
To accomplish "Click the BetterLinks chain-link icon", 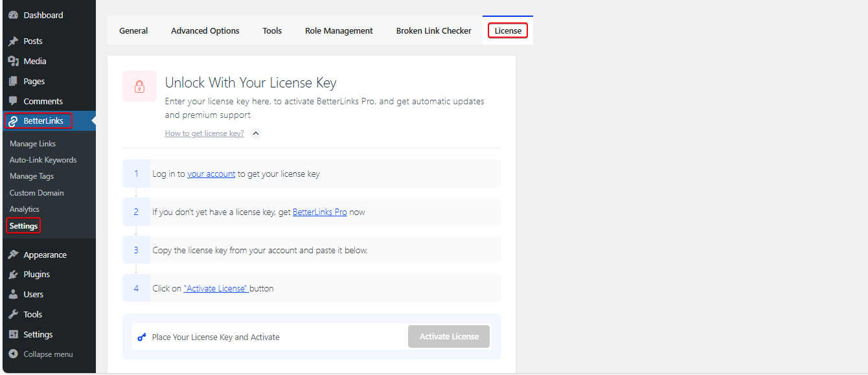I will tap(14, 120).
